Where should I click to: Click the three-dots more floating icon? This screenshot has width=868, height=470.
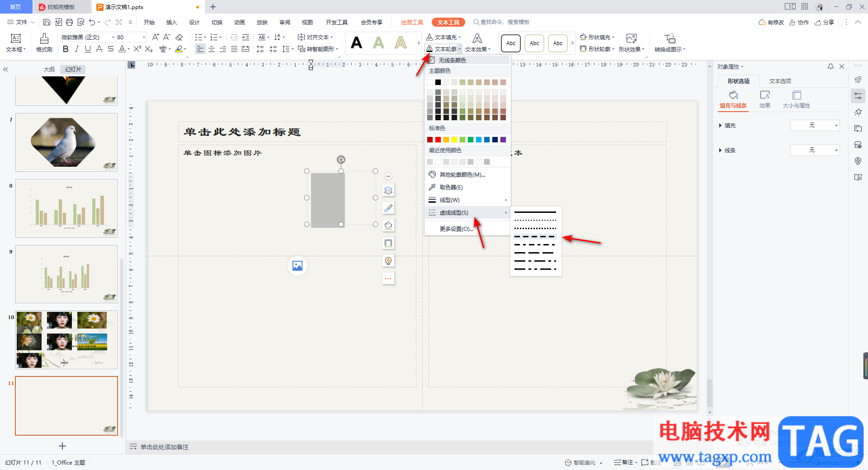click(388, 278)
